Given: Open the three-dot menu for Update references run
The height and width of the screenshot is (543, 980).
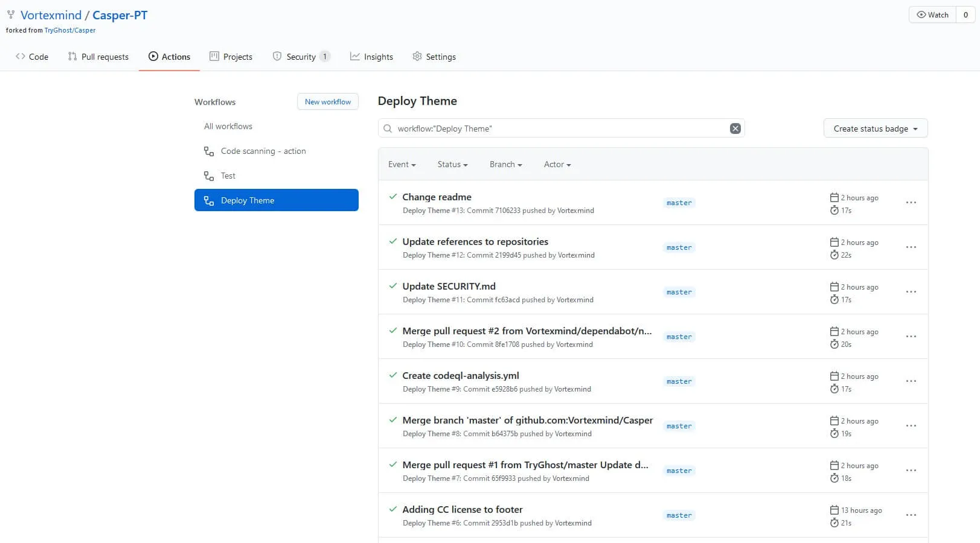Looking at the screenshot, I should (x=911, y=247).
